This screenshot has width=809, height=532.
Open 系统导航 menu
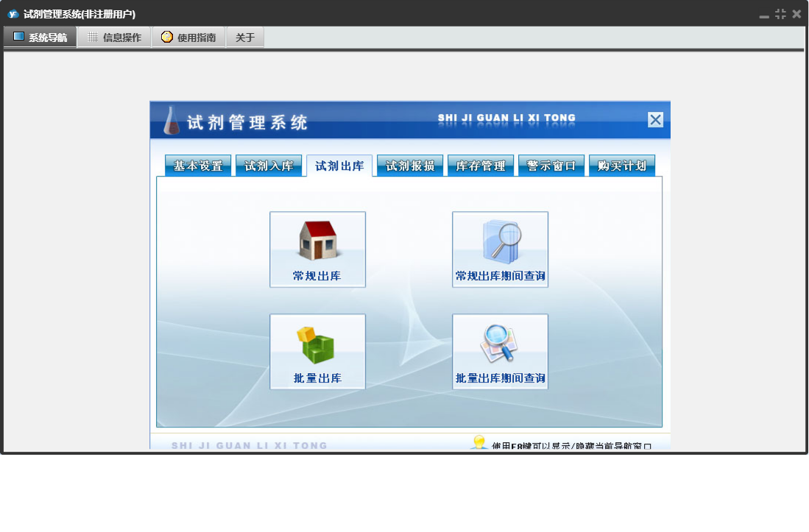click(x=40, y=37)
